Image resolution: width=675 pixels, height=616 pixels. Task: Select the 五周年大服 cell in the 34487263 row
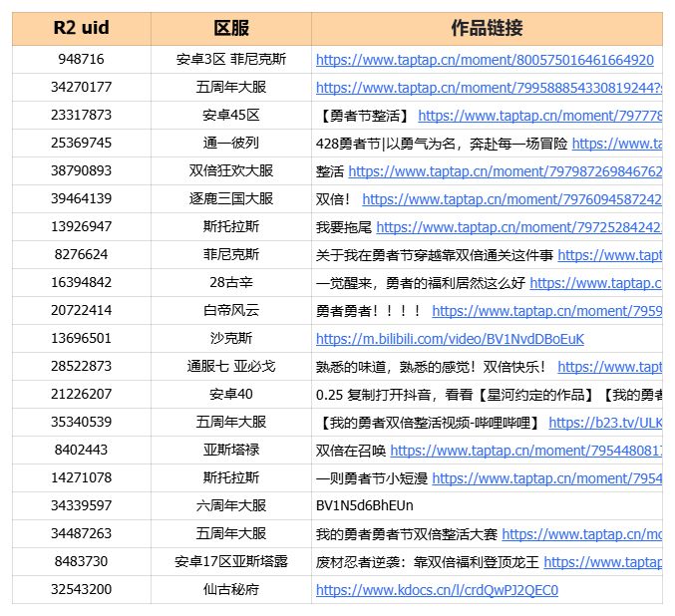231,534
